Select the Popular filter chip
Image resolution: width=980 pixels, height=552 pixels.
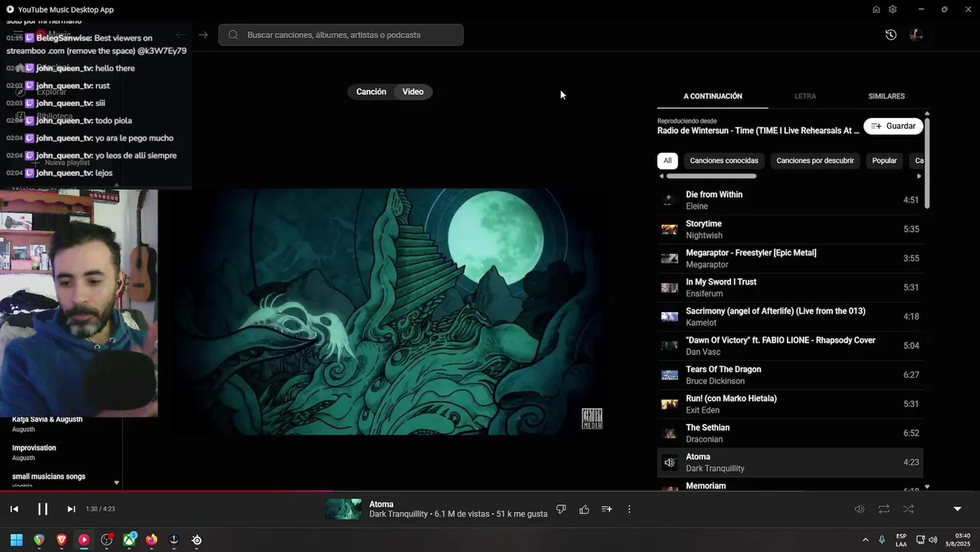tap(884, 160)
